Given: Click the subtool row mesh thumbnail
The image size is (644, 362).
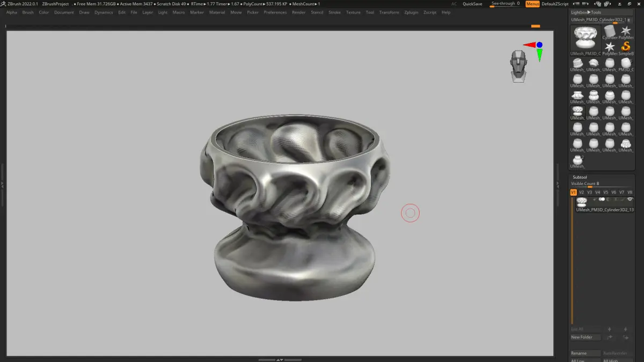Looking at the screenshot, I should coord(581,203).
